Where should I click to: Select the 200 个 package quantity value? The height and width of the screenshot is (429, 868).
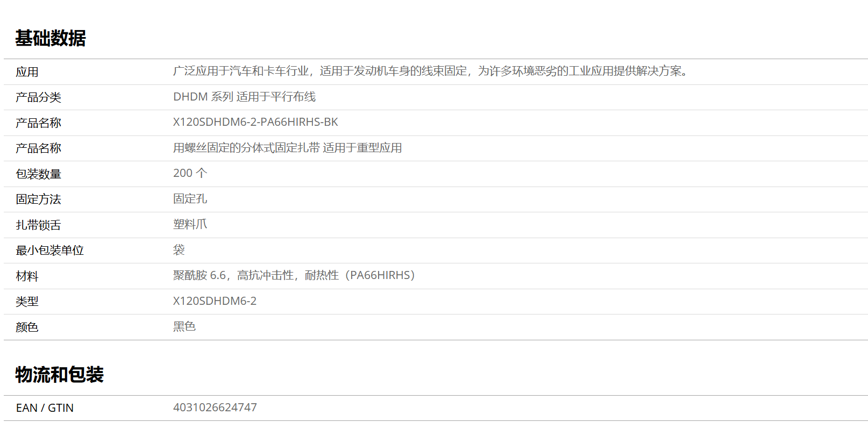click(x=190, y=173)
